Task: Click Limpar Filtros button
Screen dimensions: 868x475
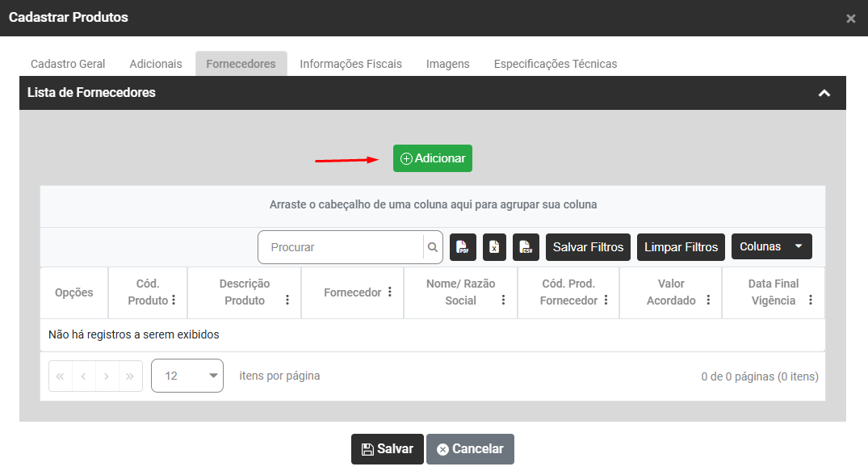Action: click(681, 247)
